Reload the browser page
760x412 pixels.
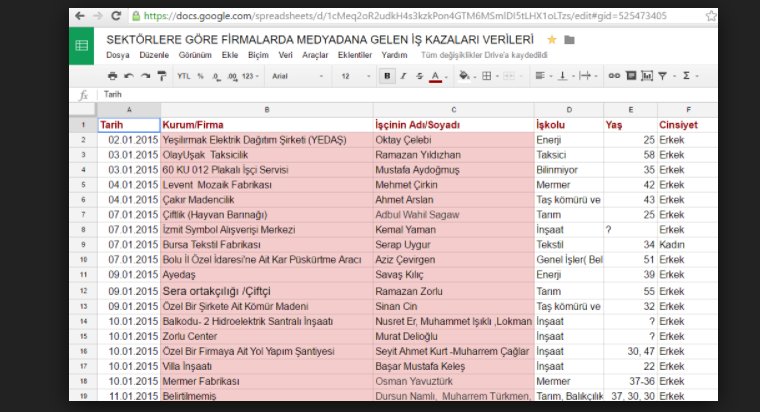(x=116, y=16)
